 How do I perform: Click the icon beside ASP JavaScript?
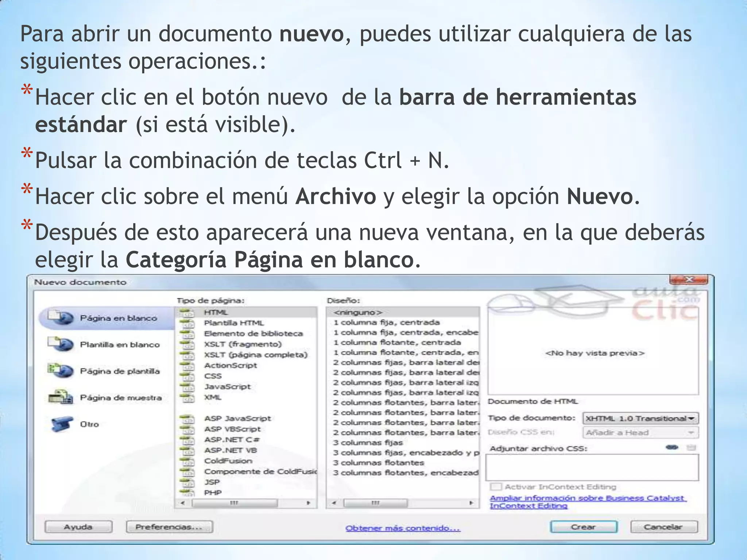pos(187,419)
